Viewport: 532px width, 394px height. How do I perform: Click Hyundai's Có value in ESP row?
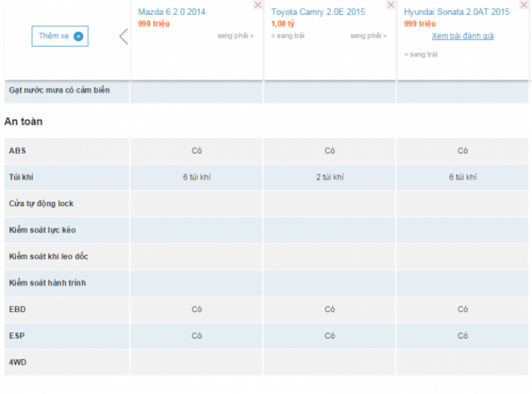(x=462, y=336)
